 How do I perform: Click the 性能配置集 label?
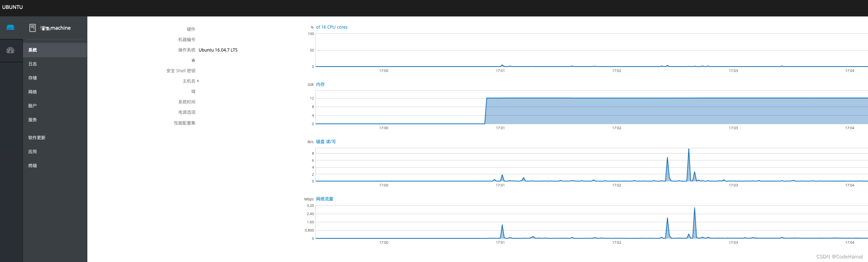pyautogui.click(x=185, y=123)
